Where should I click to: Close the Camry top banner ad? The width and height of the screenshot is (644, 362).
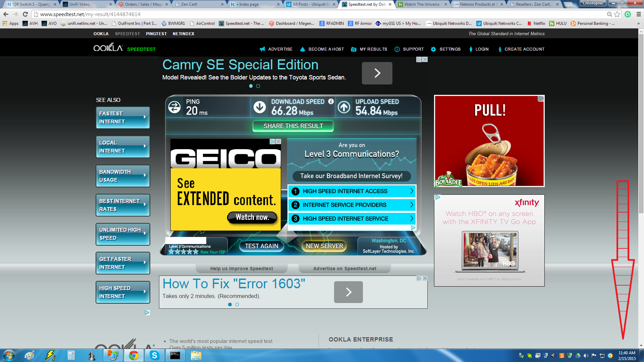pos(425,59)
